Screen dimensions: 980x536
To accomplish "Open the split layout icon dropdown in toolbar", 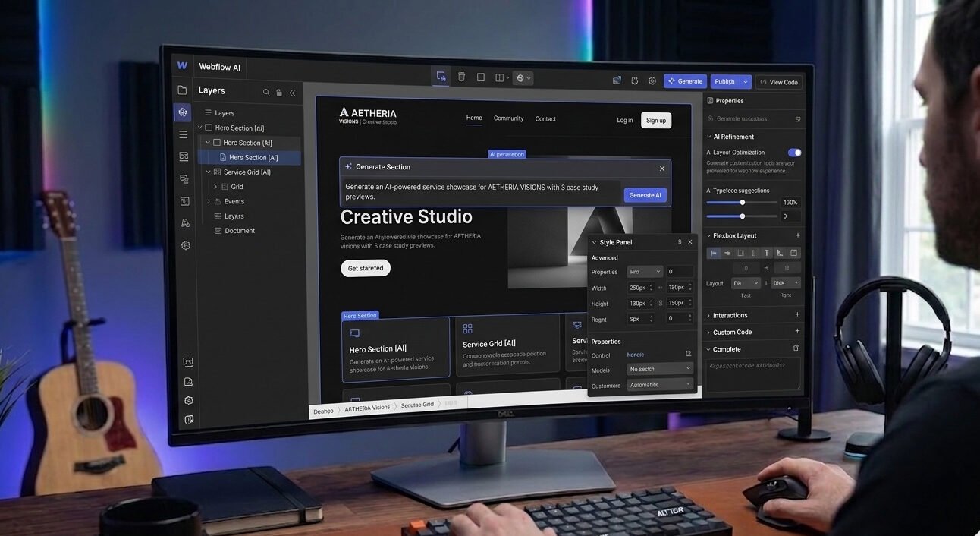I will [x=501, y=77].
